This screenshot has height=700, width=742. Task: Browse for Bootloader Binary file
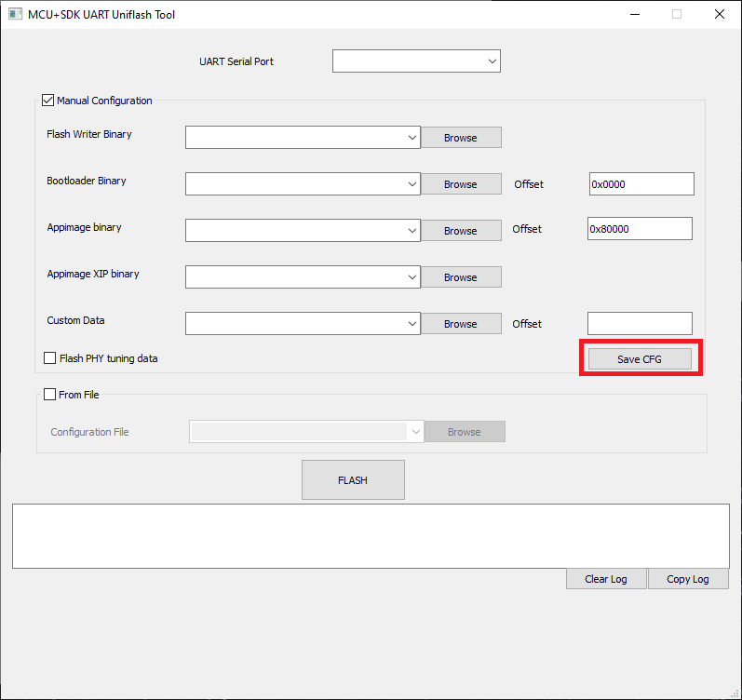pos(460,184)
